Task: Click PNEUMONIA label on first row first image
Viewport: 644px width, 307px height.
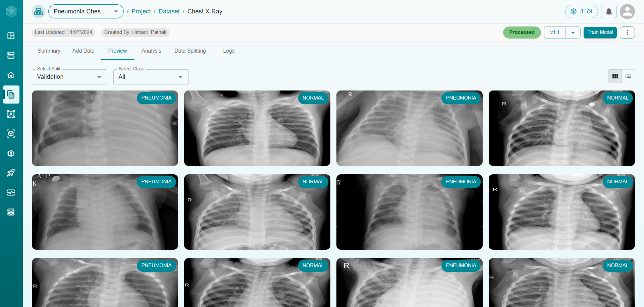Action: [x=156, y=98]
